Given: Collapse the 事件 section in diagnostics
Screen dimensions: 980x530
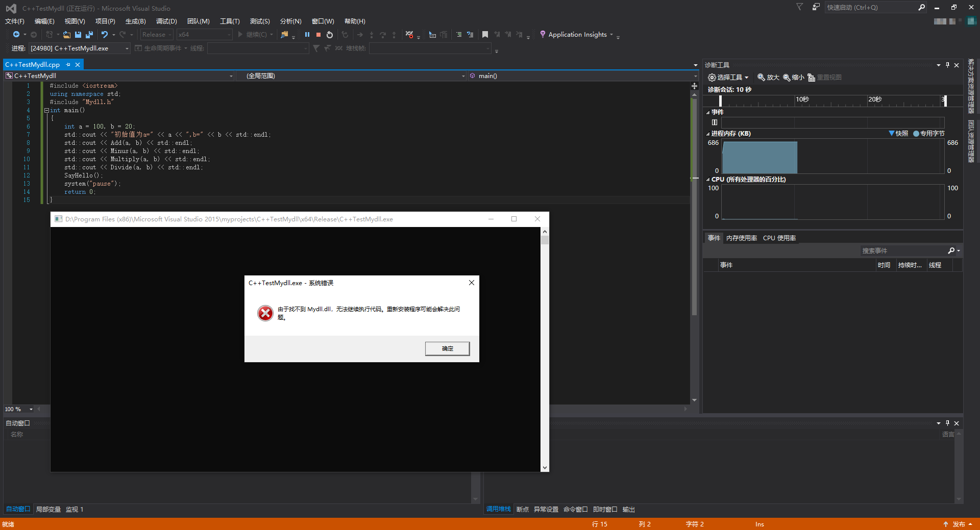Looking at the screenshot, I should point(708,112).
